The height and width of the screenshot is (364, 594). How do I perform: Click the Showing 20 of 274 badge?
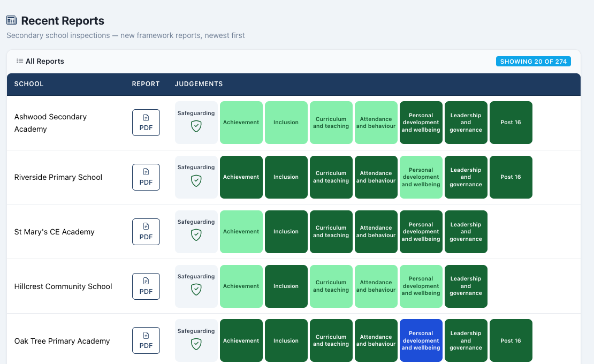coord(534,62)
